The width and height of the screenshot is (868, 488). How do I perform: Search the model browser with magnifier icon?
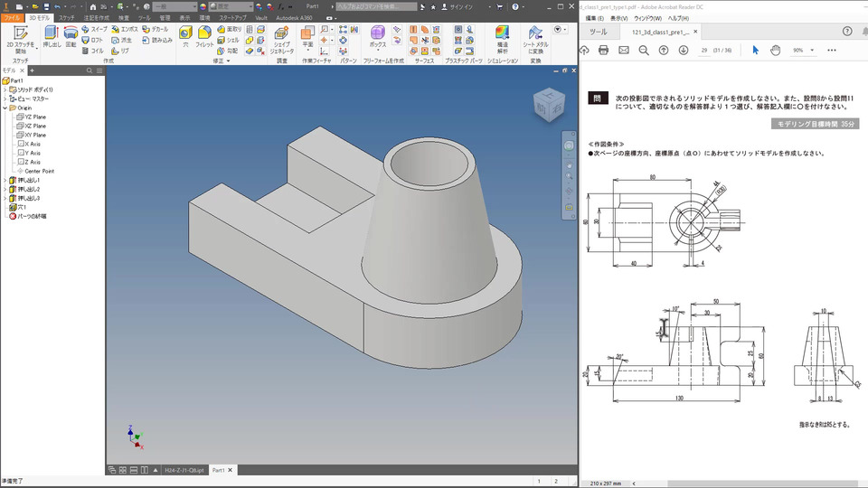90,70
